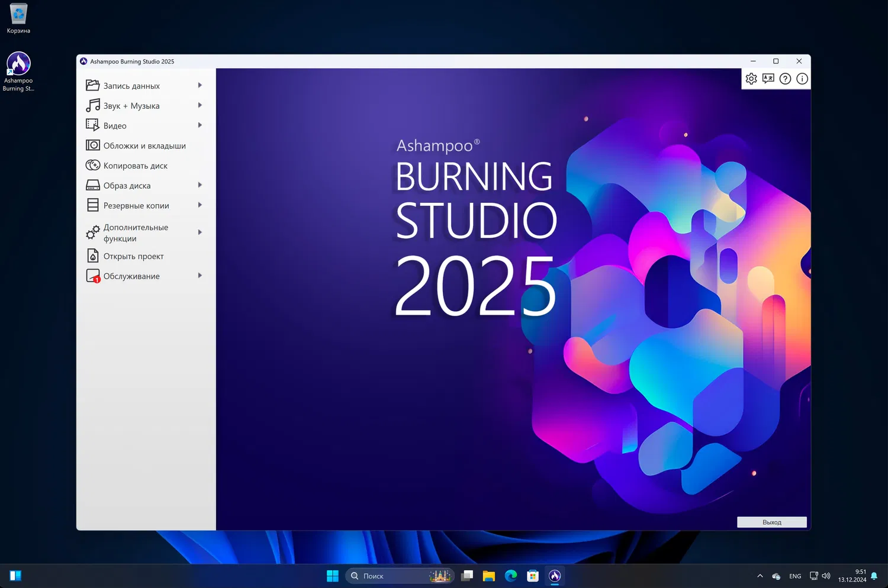Click the Выход button
Screen dimensions: 888x588
click(x=772, y=522)
